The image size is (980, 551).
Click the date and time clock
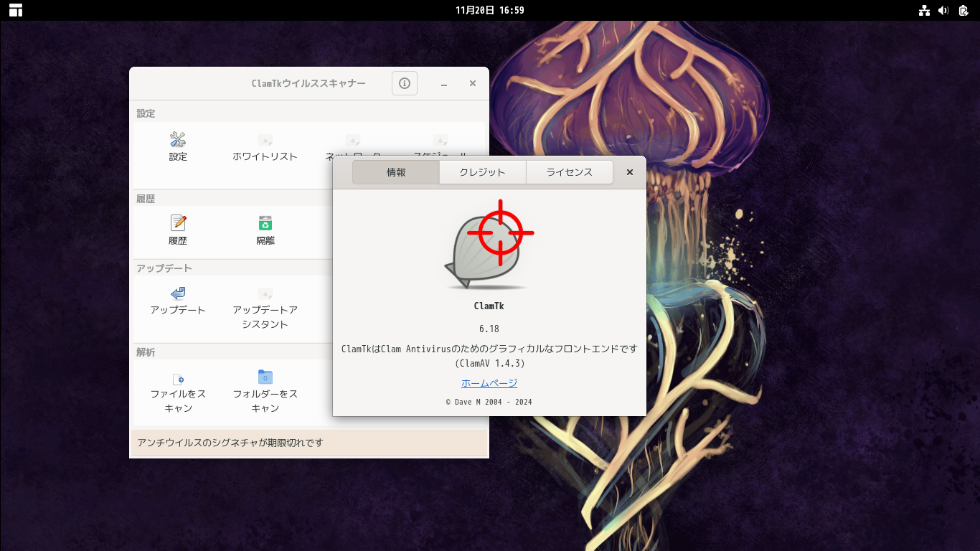490,10
